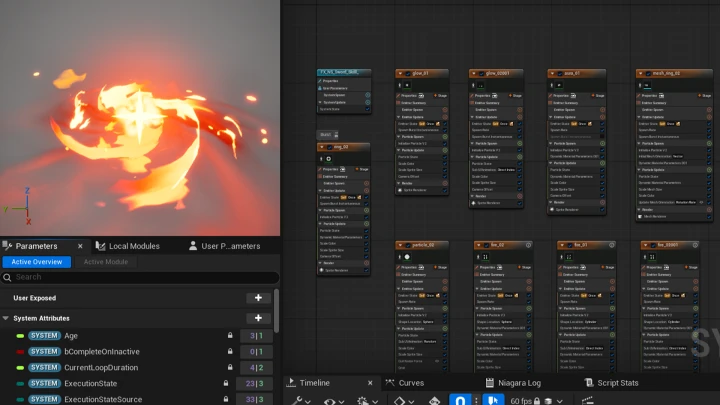Open the wrench actions menu in Timeline toolbar

click(x=299, y=400)
